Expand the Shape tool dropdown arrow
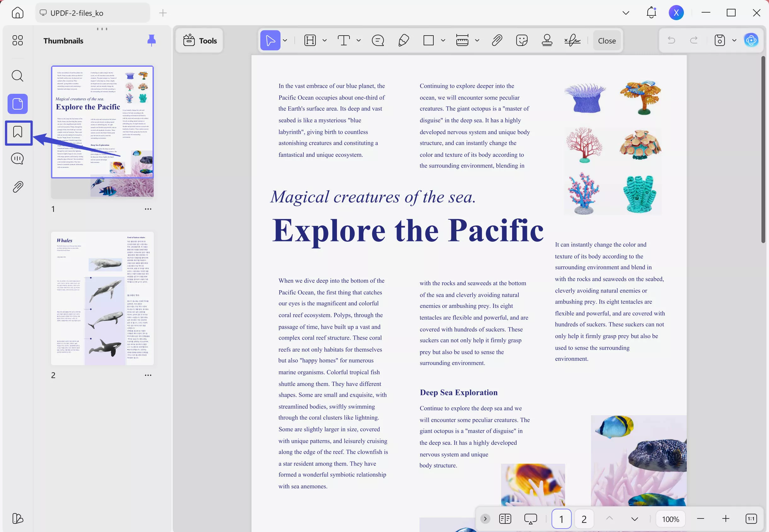This screenshot has height=532, width=769. pos(443,41)
